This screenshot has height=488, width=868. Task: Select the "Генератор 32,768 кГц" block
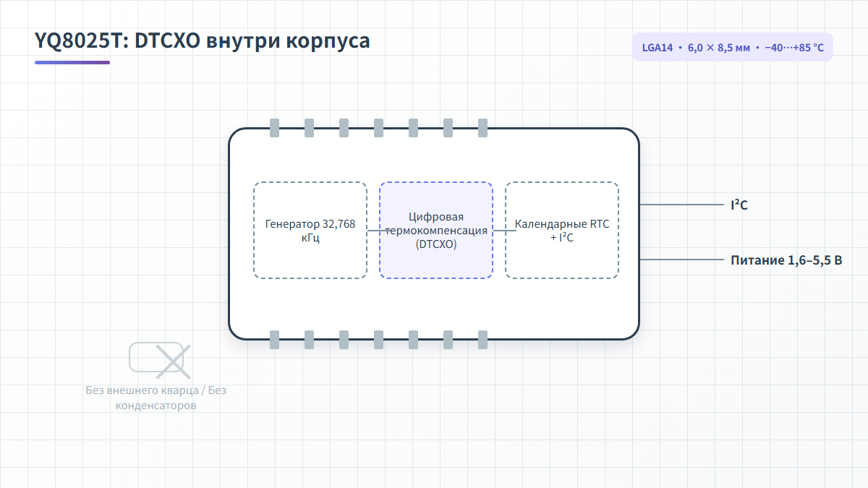pos(310,230)
